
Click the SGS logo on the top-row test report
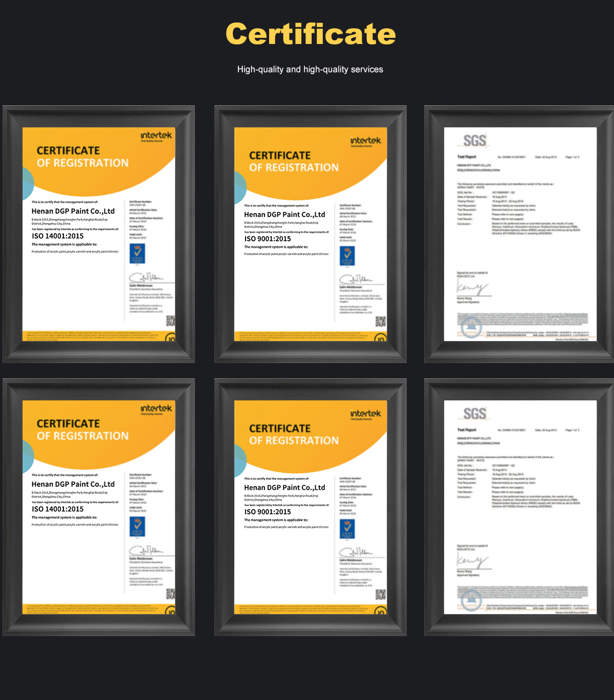(x=475, y=141)
